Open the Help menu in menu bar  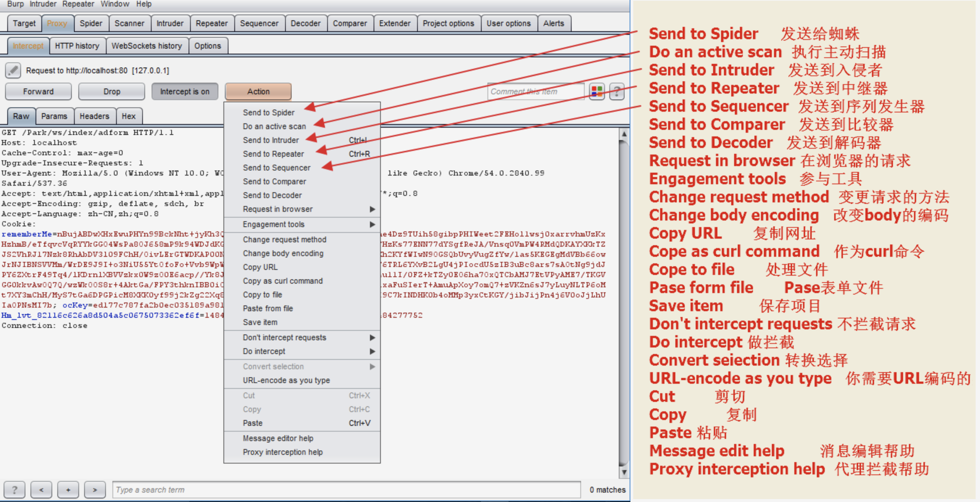pos(144,4)
